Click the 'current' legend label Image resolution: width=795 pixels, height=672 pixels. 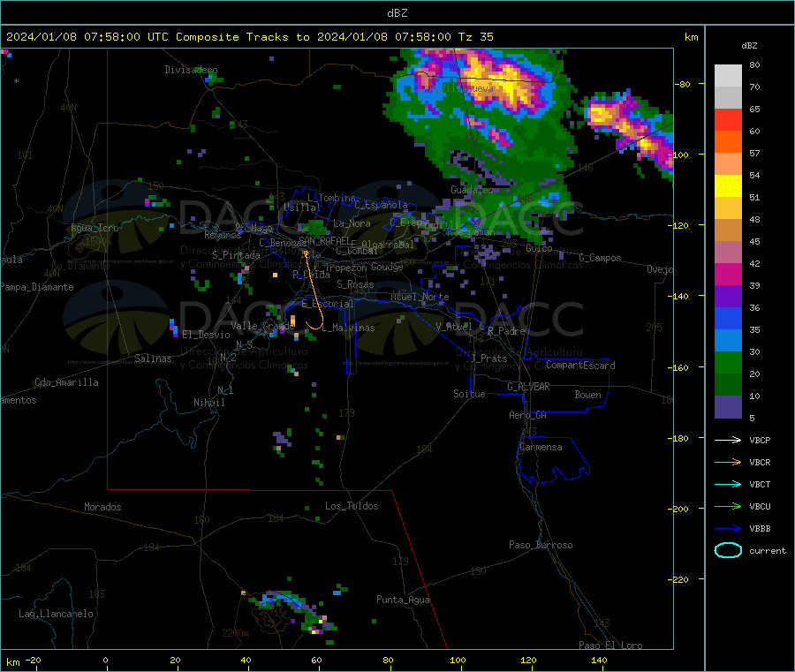tap(768, 550)
